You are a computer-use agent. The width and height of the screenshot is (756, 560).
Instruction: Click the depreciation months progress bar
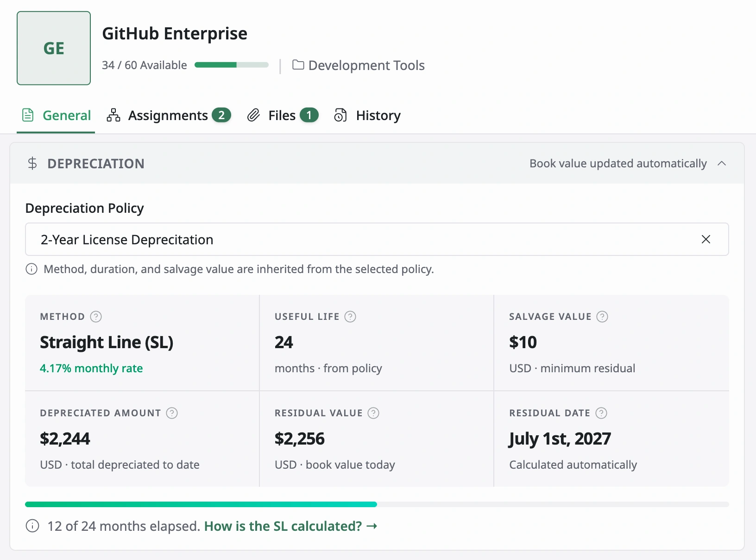tap(377, 504)
